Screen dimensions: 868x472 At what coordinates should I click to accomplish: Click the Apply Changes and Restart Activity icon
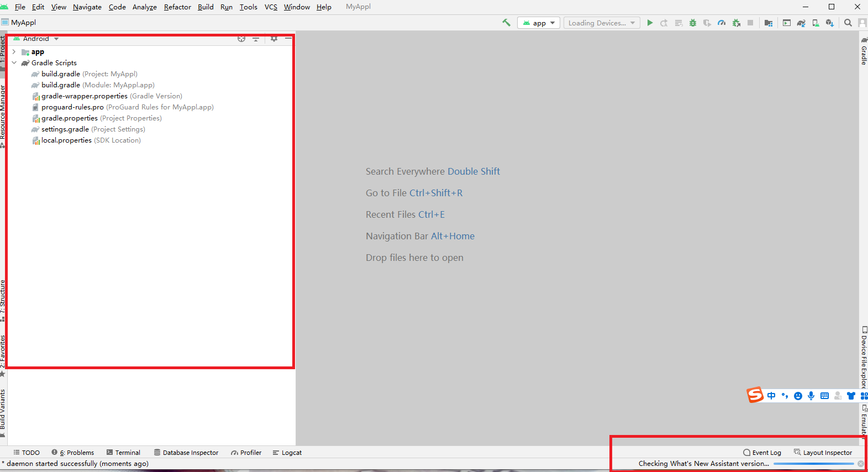click(x=664, y=23)
